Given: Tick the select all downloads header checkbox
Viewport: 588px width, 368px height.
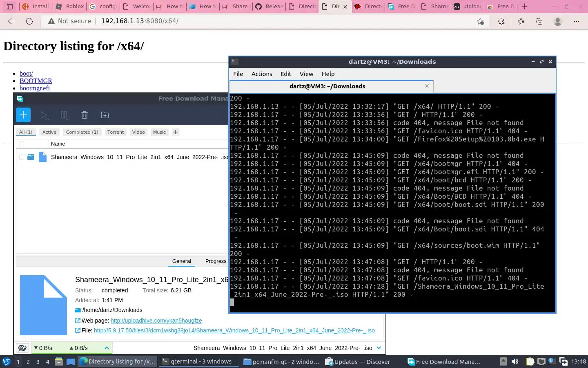Looking at the screenshot, I should tap(22, 144).
